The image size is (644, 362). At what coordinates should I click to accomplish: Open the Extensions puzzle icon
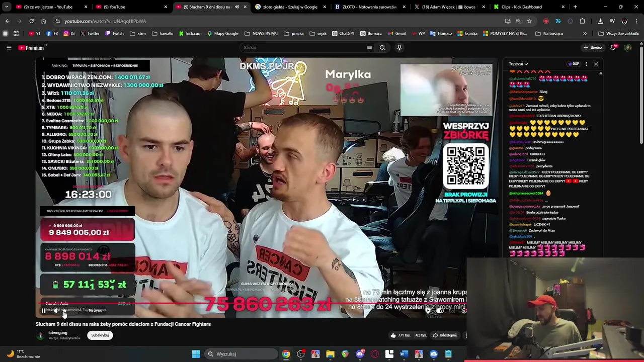coord(583,21)
